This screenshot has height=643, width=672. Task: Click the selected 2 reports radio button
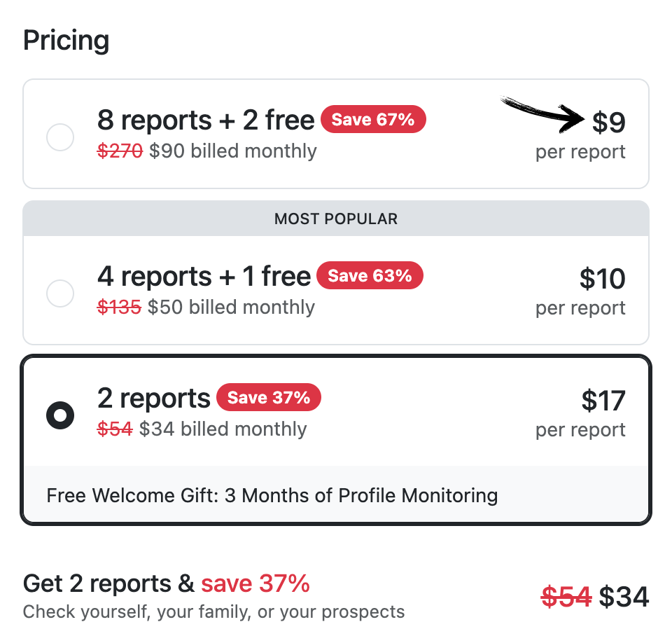click(60, 415)
